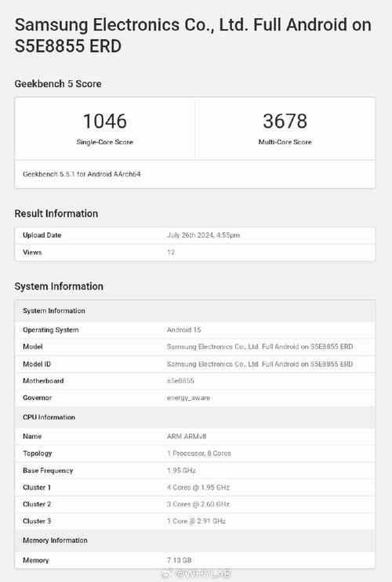Image resolution: width=392 pixels, height=582 pixels.
Task: Click the Base Frequency value 1.95 GHz
Action: 181,471
